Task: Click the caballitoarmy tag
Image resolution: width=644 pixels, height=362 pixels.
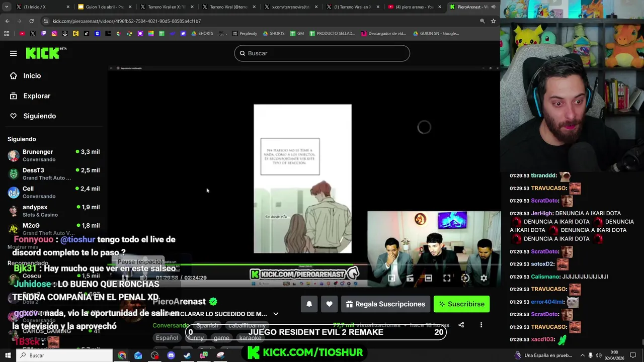Action: pos(247,325)
